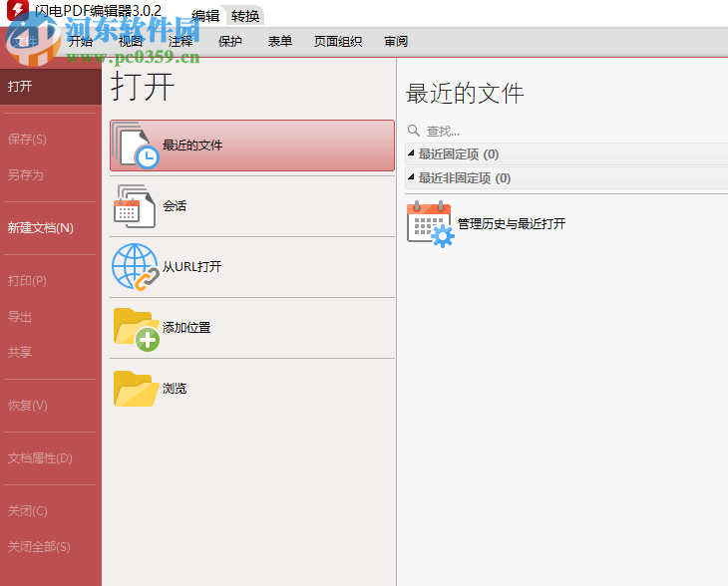
Task: Click the globe icon for open from URL
Action: pos(135,267)
